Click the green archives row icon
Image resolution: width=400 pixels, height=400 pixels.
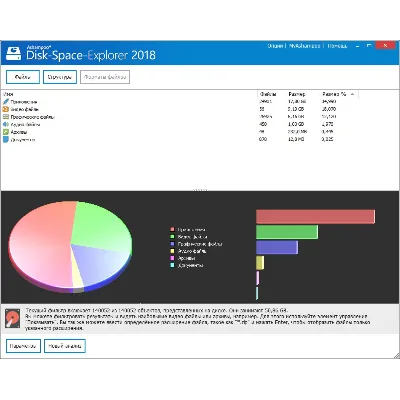pos(6,132)
